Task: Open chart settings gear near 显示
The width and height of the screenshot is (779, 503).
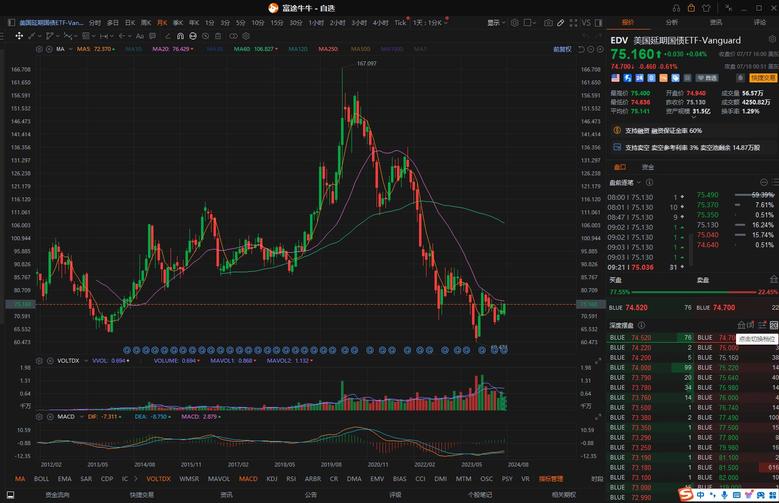Action: (x=515, y=23)
